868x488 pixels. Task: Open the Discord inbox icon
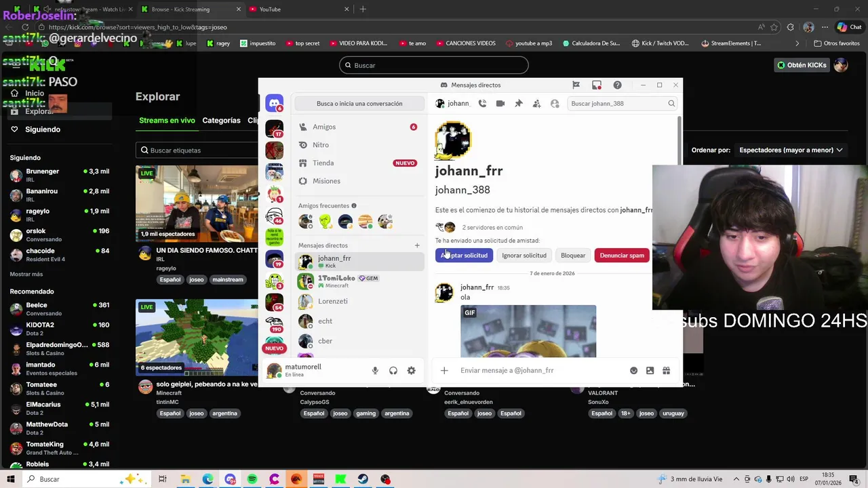point(597,85)
